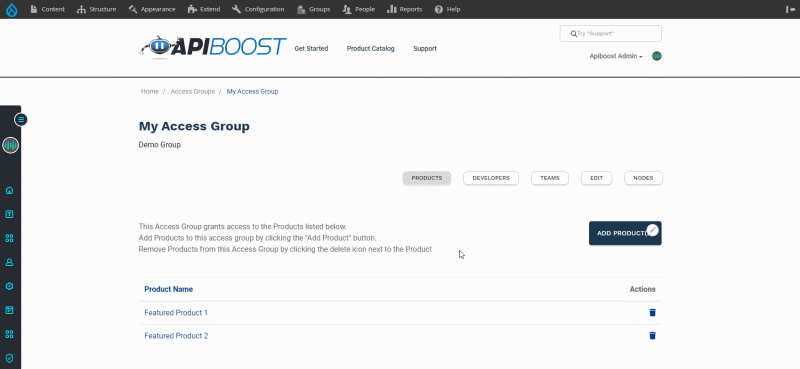Click the Add Product(s) button

click(625, 233)
